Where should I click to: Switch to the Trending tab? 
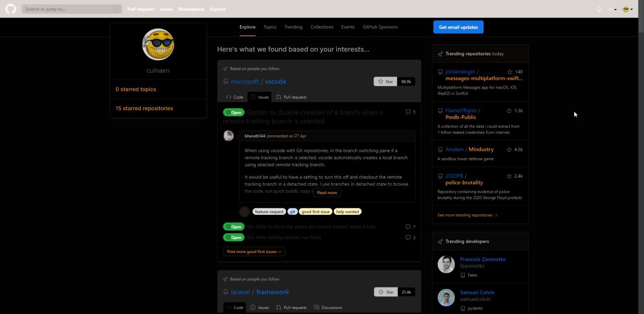[293, 27]
